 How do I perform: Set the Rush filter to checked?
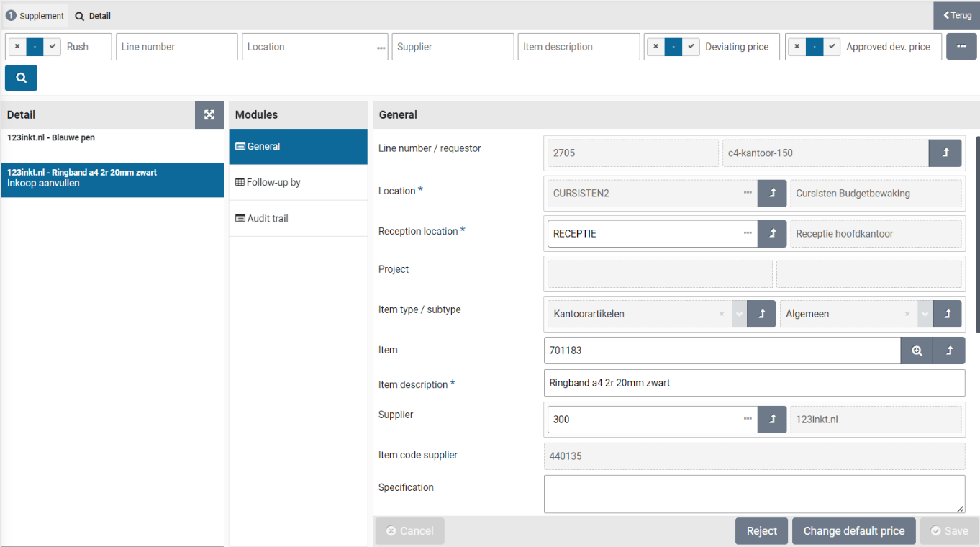(x=53, y=47)
